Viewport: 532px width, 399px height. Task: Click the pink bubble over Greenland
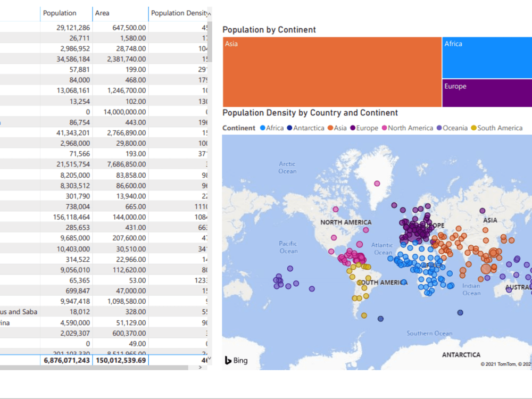[377, 184]
